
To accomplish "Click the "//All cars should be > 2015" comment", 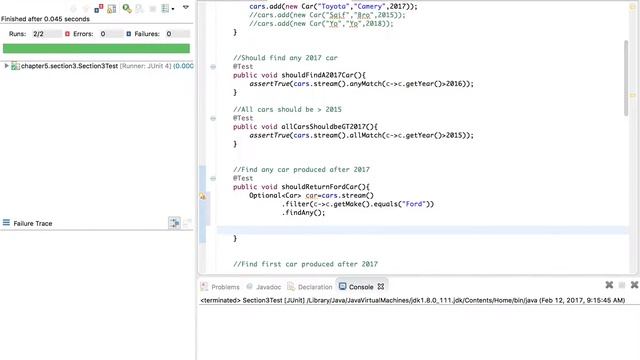I will click(287, 109).
